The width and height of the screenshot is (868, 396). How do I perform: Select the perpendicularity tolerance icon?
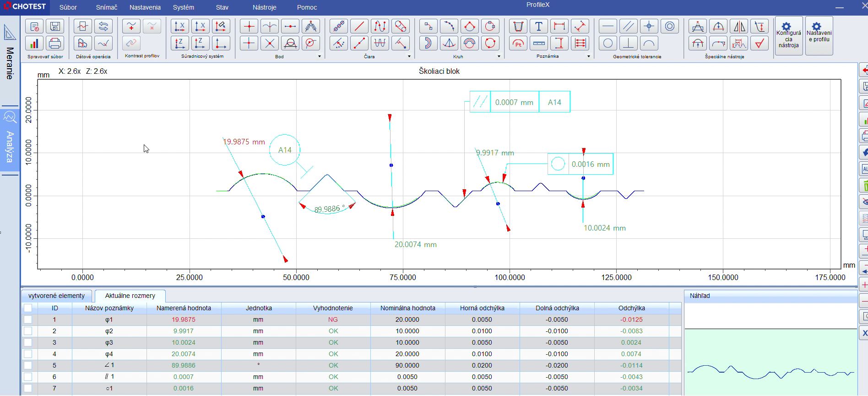coord(629,44)
